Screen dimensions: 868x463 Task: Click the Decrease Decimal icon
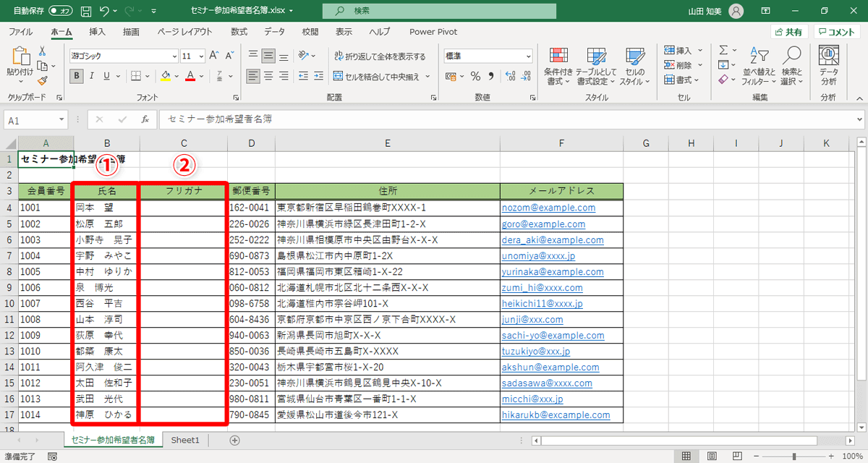coord(526,76)
